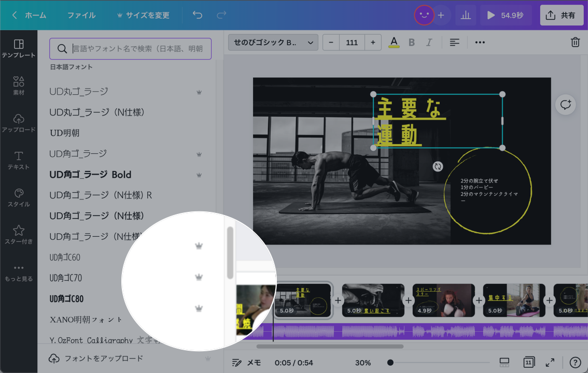Open the テンプレート sidebar panel
The height and width of the screenshot is (373, 588).
pos(18,49)
